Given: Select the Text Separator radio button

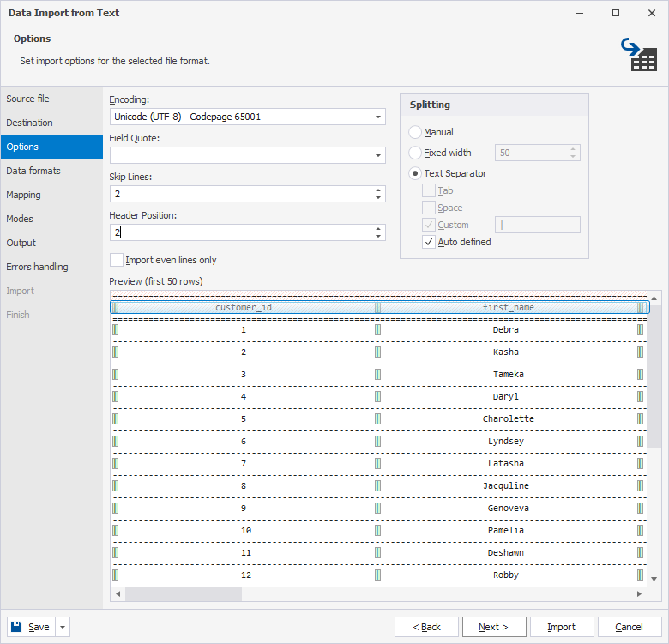Looking at the screenshot, I should point(415,173).
